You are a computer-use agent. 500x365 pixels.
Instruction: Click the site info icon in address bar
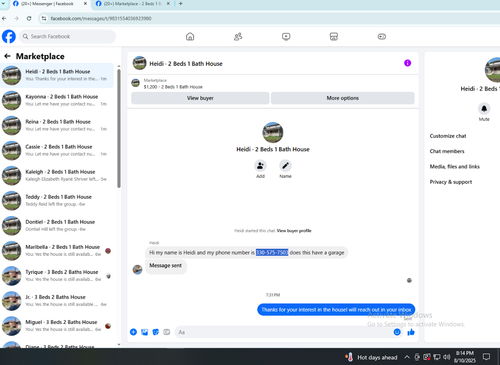tap(44, 18)
